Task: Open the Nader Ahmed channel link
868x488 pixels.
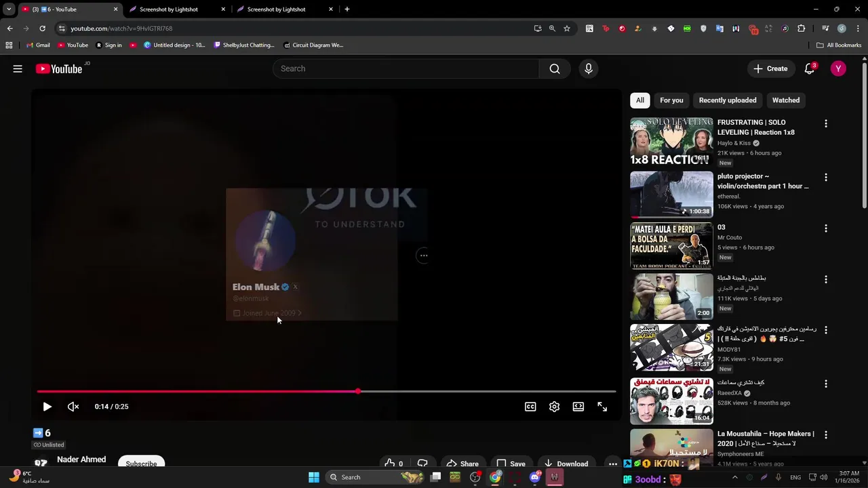Action: tap(81, 460)
